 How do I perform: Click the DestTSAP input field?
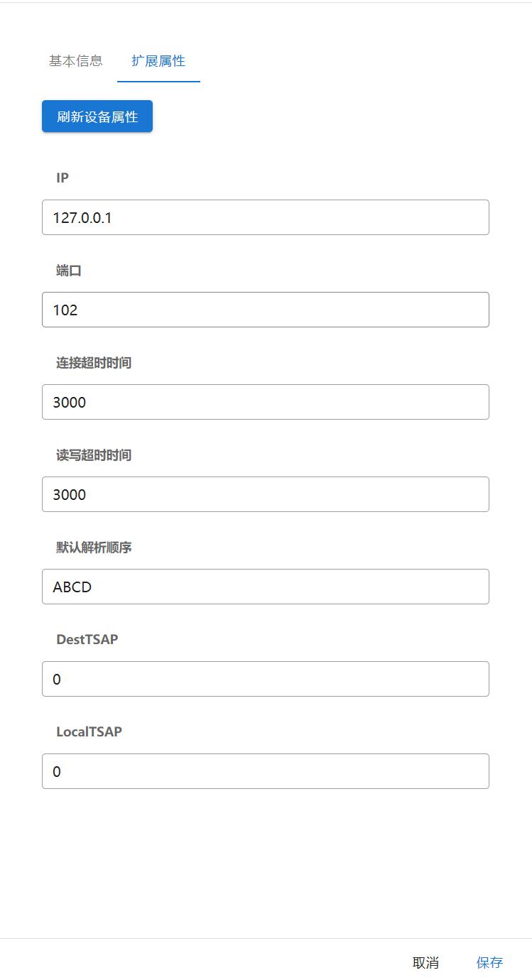point(266,679)
